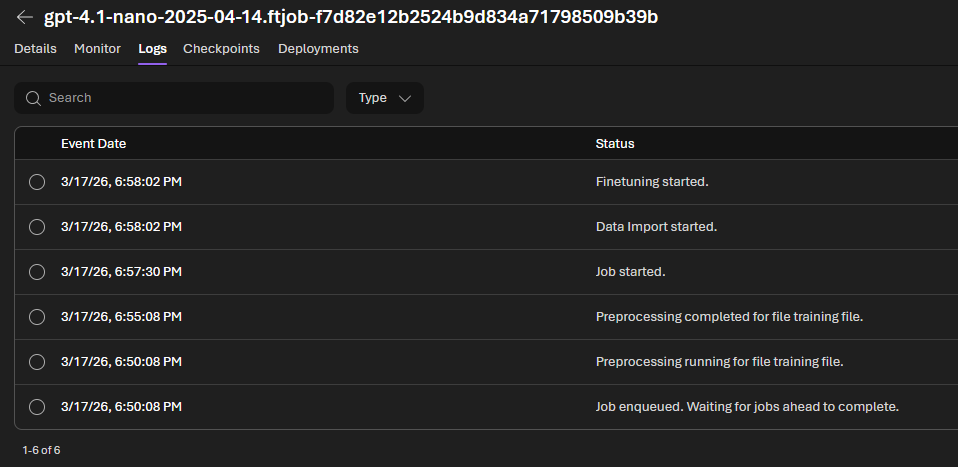Select the Job started row radio button
Image resolution: width=958 pixels, height=467 pixels.
coord(37,272)
